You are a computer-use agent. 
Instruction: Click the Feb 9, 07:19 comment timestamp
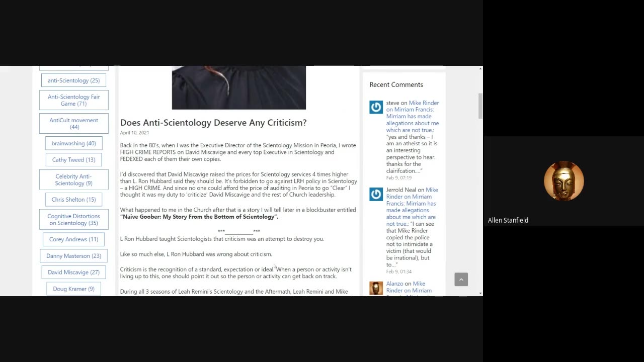pyautogui.click(x=399, y=178)
